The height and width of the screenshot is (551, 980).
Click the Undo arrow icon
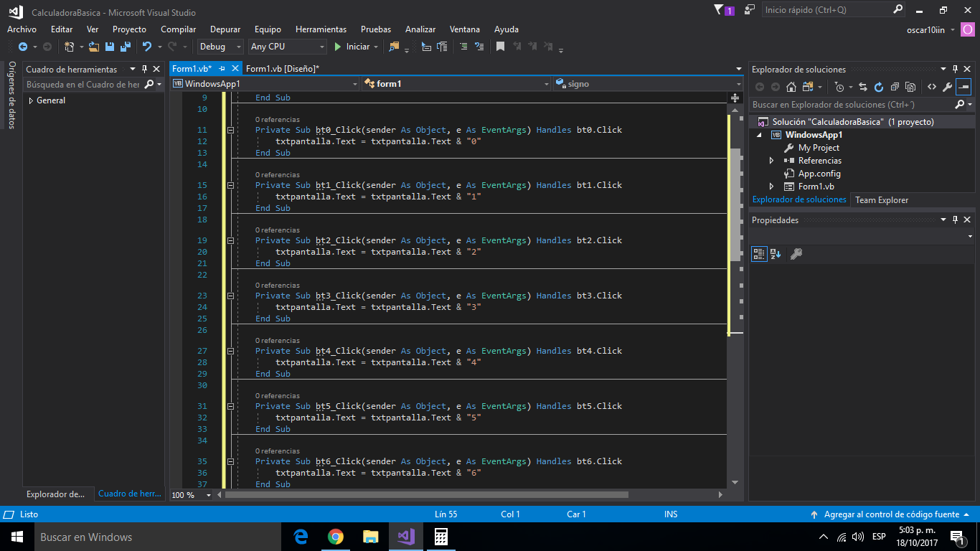(146, 47)
